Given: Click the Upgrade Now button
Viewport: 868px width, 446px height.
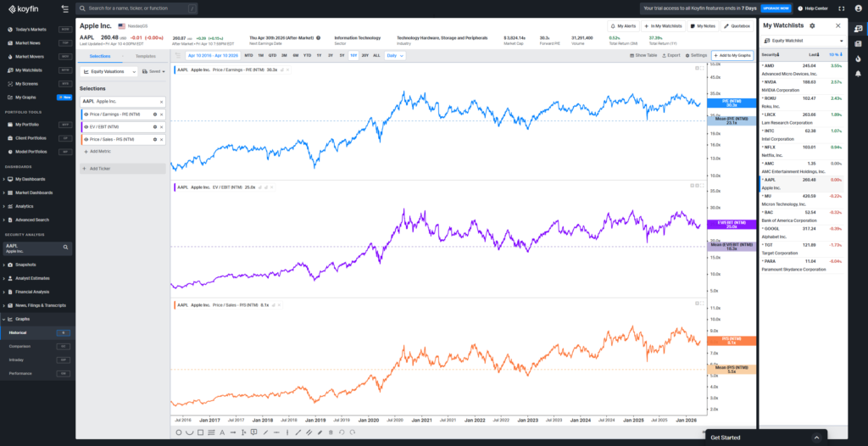Looking at the screenshot, I should (775, 8).
